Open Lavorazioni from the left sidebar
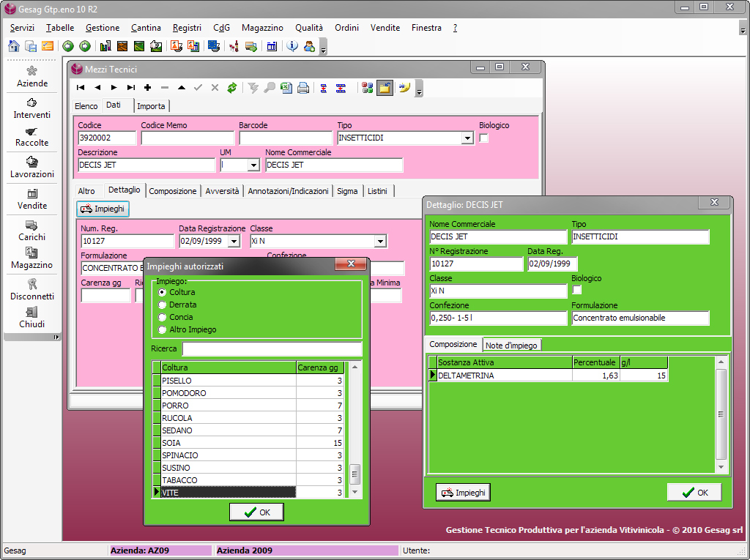The height and width of the screenshot is (560, 750). (32, 168)
